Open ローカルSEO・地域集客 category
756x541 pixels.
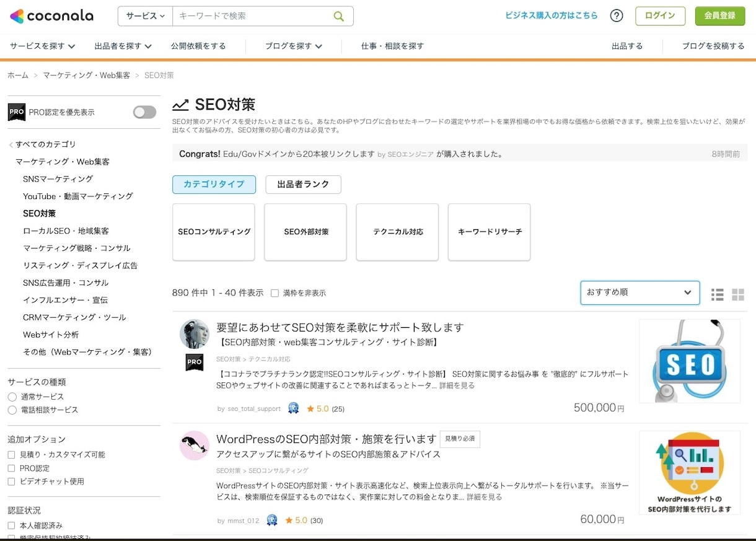click(x=66, y=231)
